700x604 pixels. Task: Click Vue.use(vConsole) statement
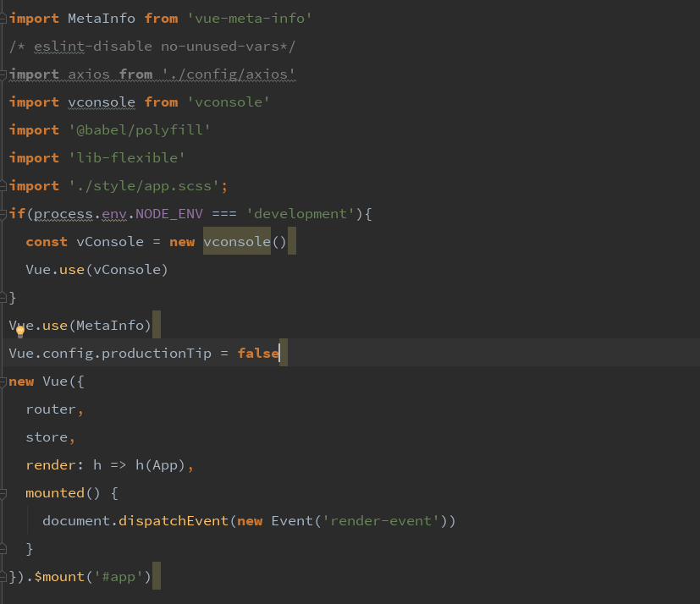coord(96,270)
